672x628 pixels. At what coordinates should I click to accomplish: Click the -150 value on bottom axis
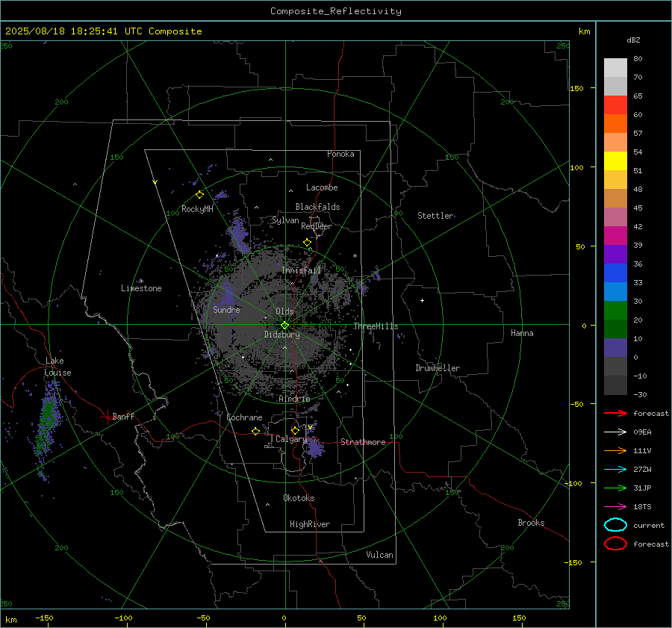[x=44, y=618]
